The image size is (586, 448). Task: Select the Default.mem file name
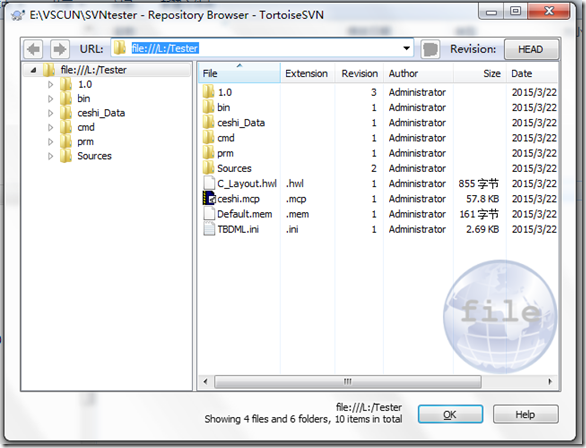245,214
